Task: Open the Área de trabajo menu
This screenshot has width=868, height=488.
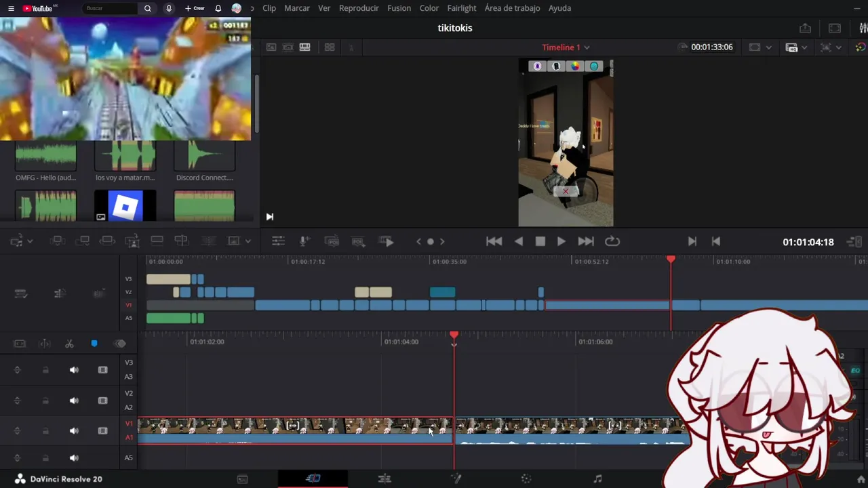Action: pos(512,8)
